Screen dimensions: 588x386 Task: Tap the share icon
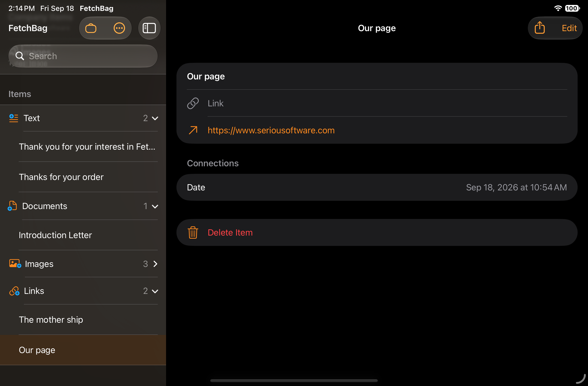pyautogui.click(x=540, y=27)
